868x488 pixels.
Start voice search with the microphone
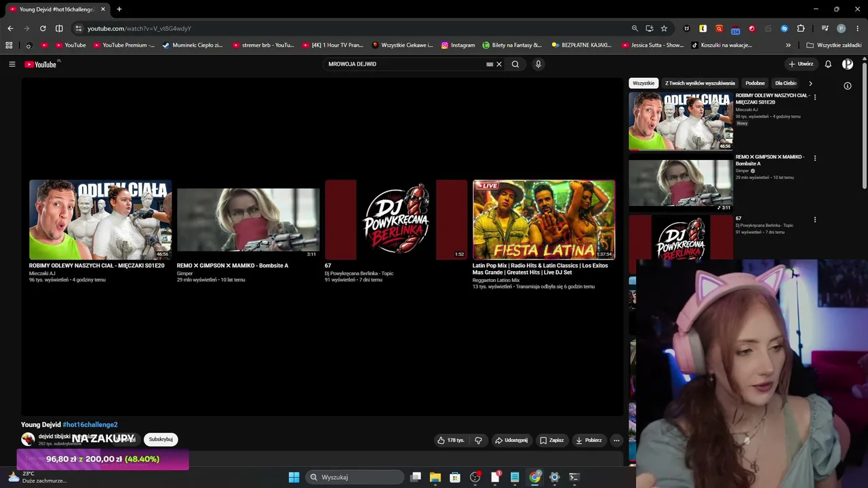pyautogui.click(x=538, y=64)
